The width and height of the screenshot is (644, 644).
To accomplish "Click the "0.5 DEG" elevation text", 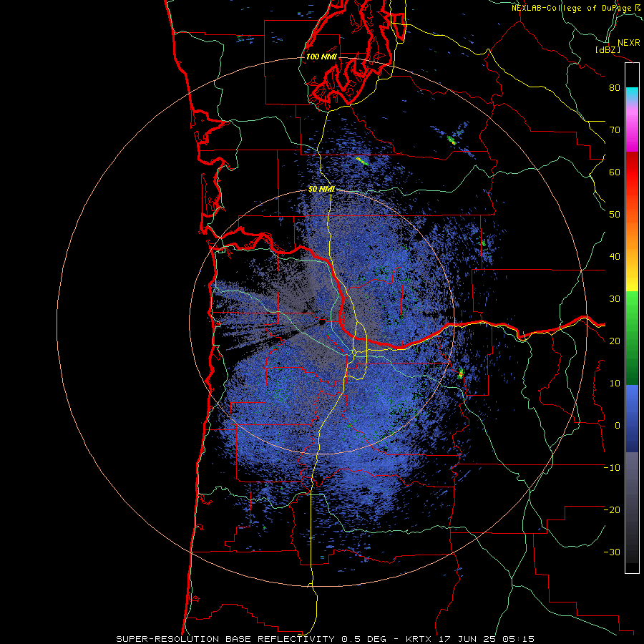I will click(x=364, y=639).
